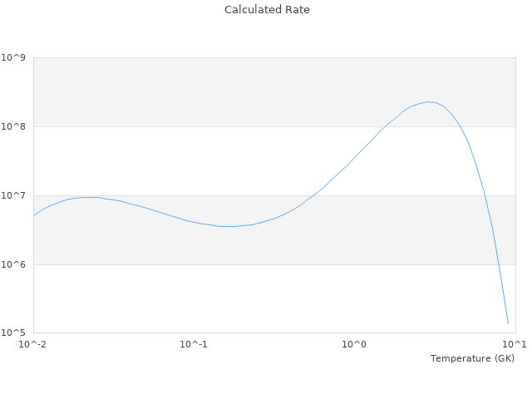
Task: Select the 10^5 y-axis tick label
Action: 13,332
